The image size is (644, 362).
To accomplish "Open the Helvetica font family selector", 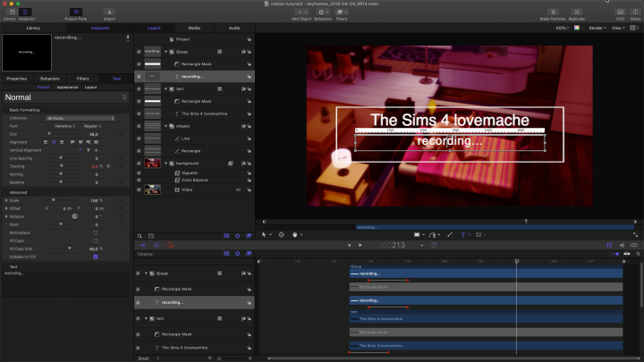I will coord(65,126).
